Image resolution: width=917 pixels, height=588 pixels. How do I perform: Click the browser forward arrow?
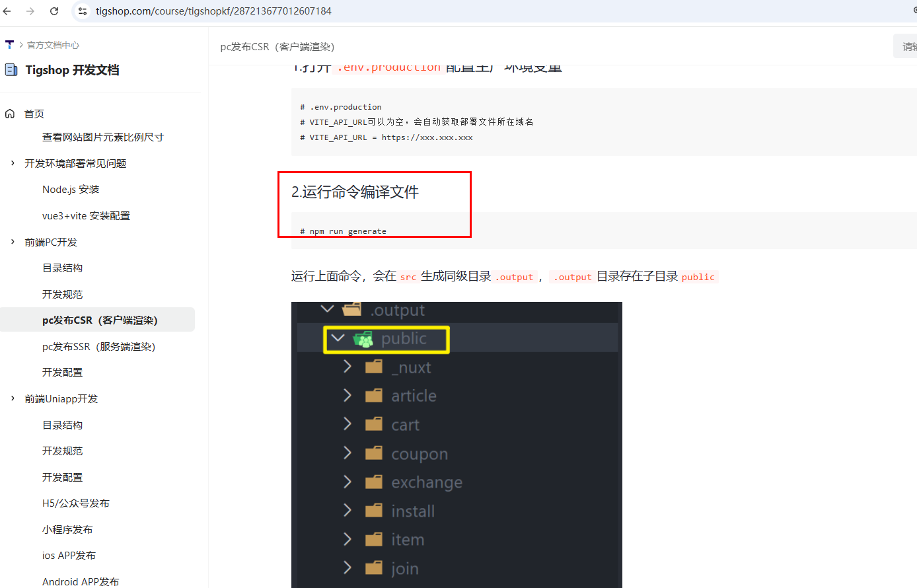coord(30,11)
